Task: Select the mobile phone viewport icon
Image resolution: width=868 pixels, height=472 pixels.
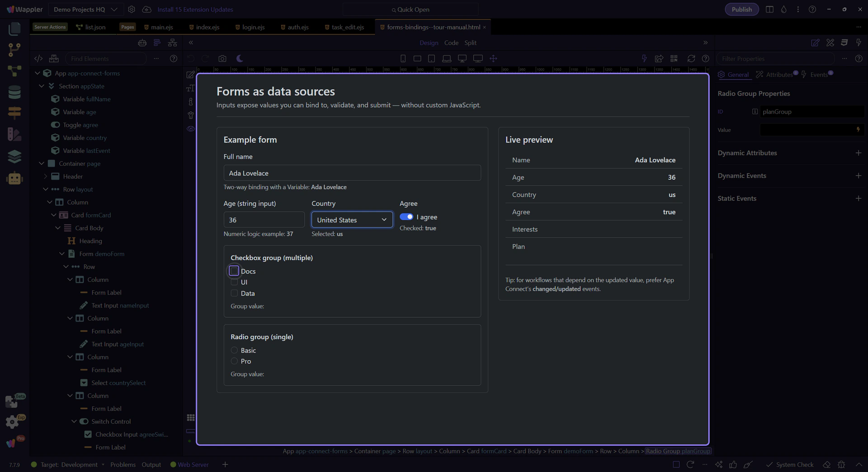Action: tap(403, 58)
